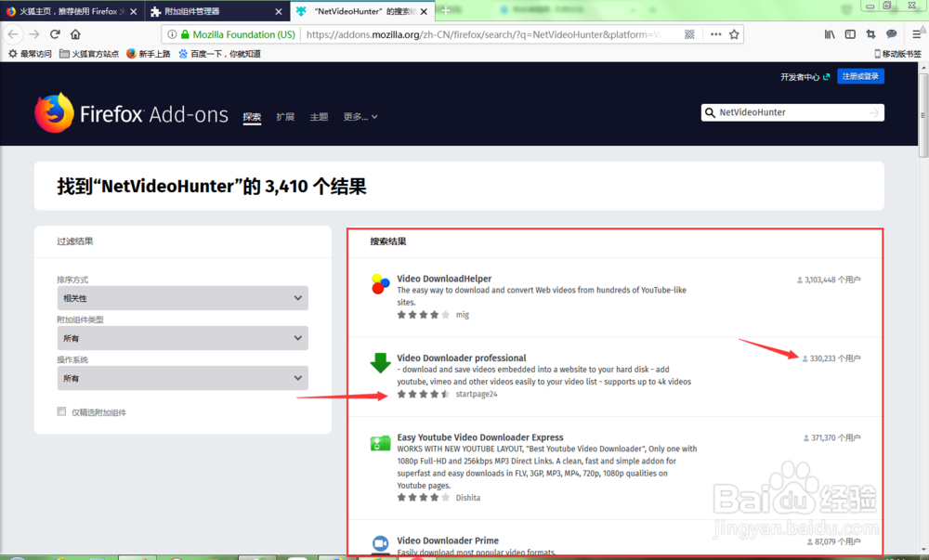Close the NetVideoHunter search tab
The image size is (929, 560).
pyautogui.click(x=424, y=11)
